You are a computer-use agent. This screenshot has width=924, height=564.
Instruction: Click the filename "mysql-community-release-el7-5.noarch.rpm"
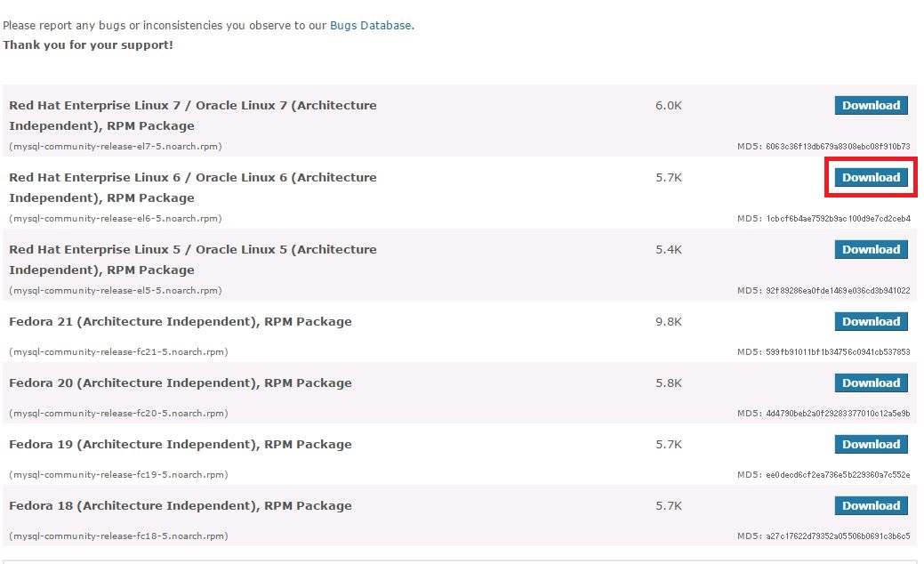(116, 146)
